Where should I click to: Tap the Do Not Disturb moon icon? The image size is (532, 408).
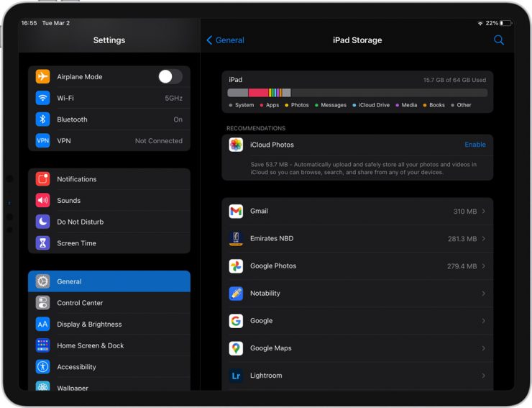(42, 222)
